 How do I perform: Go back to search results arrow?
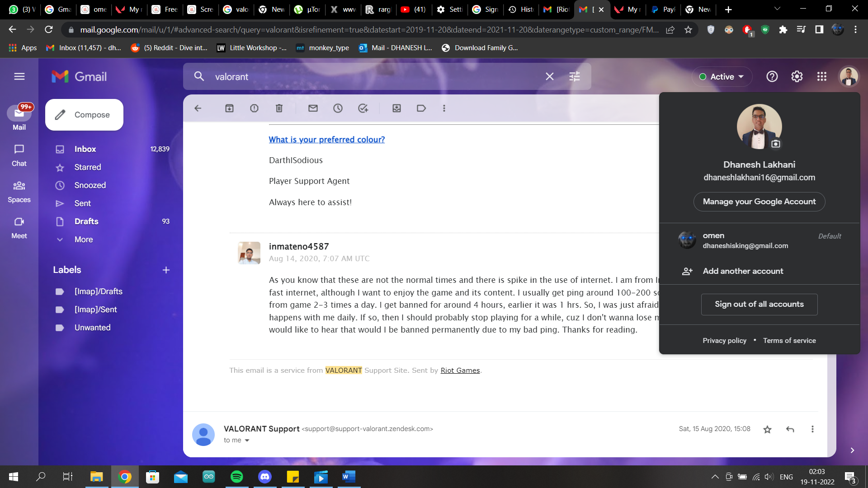tap(198, 108)
